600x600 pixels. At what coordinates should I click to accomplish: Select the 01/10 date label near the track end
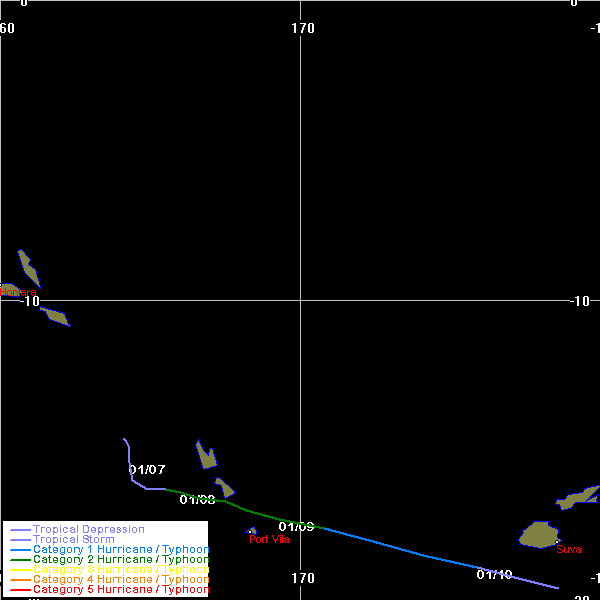pos(494,574)
